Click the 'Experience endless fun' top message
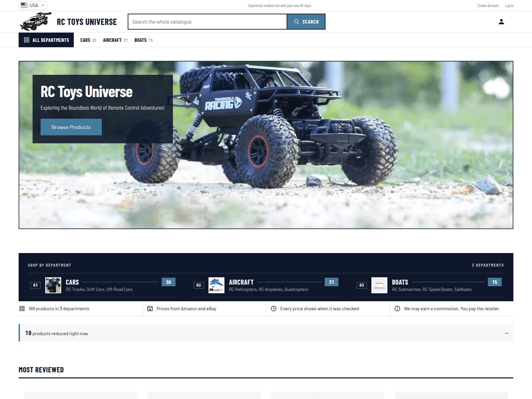 tap(280, 6)
